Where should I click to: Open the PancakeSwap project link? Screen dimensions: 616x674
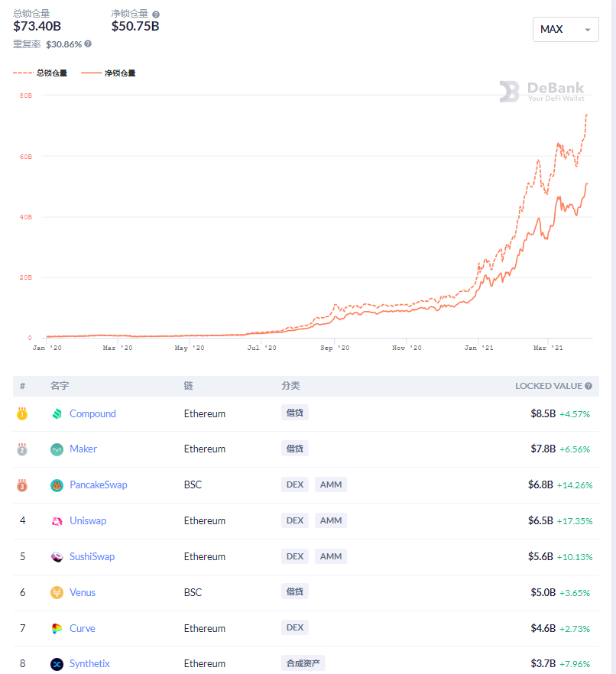pos(99,484)
